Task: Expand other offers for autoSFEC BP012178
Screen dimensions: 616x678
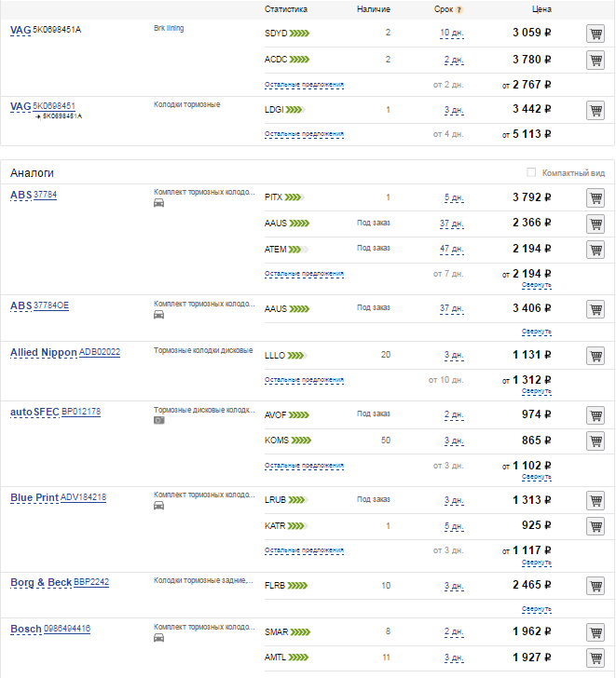Action: (304, 466)
